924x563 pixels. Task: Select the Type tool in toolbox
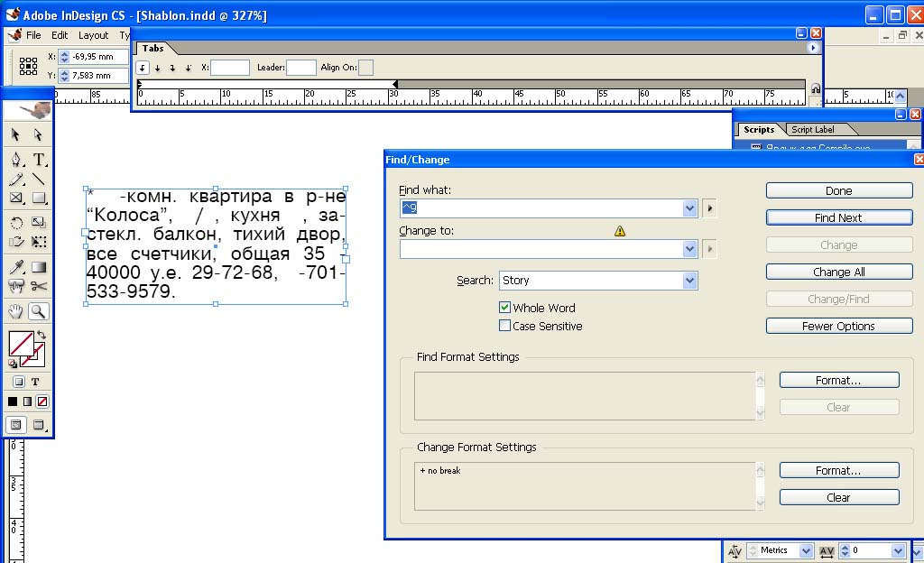[39, 159]
